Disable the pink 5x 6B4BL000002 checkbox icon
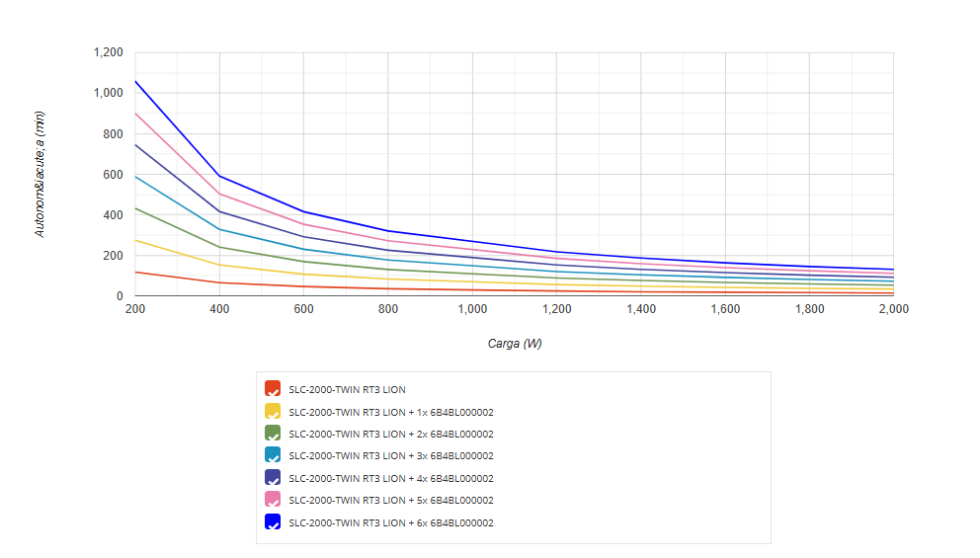 point(273,500)
